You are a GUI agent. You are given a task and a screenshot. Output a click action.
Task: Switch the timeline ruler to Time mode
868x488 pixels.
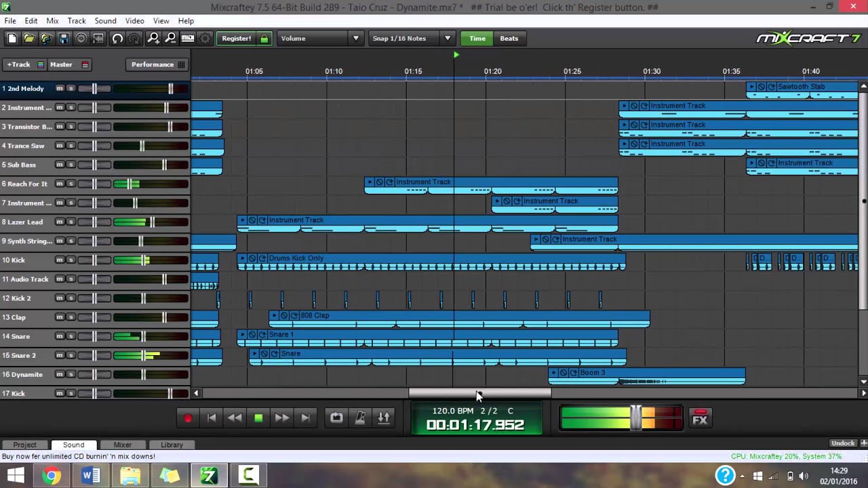tap(477, 39)
